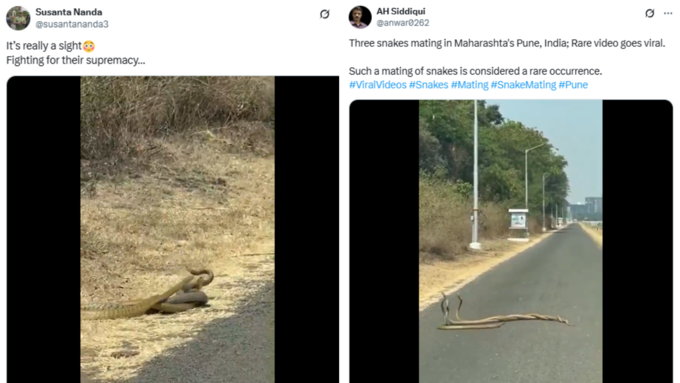Open Susanta Nanda's profile picture
Viewport: 680px width, 383px height.
[x=18, y=18]
